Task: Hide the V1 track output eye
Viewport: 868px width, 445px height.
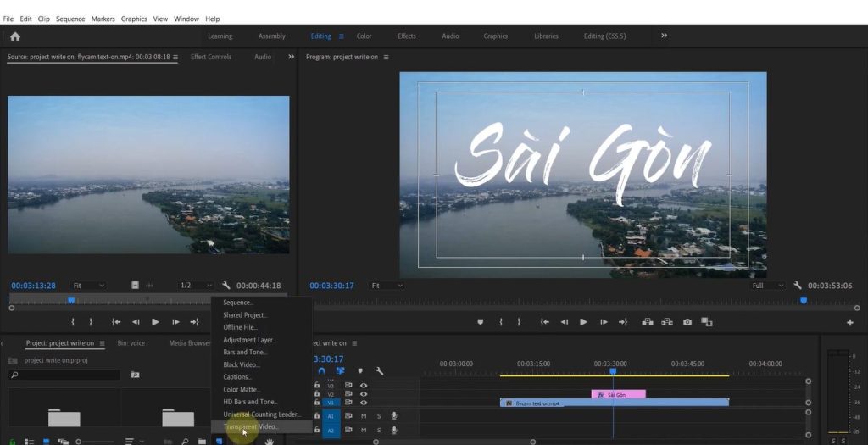Action: point(364,403)
